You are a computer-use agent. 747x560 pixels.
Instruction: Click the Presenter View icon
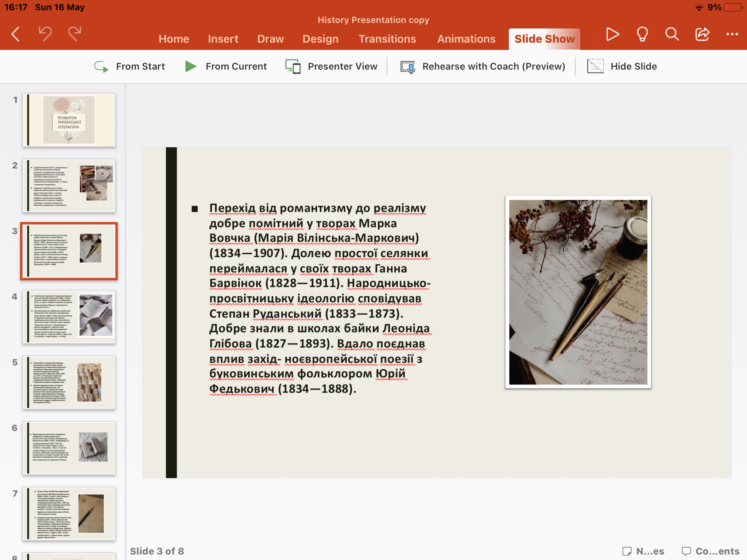pyautogui.click(x=293, y=67)
